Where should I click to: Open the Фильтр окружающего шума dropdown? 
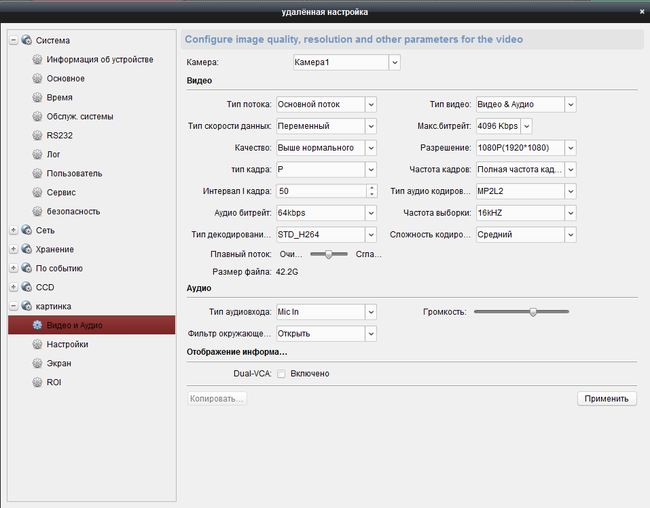point(371,333)
